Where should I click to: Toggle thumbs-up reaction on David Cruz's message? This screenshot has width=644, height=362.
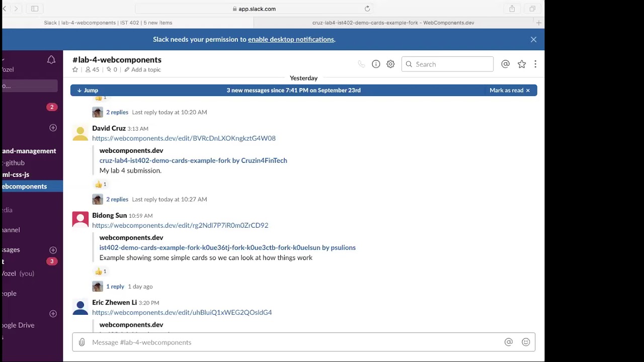[101, 185]
